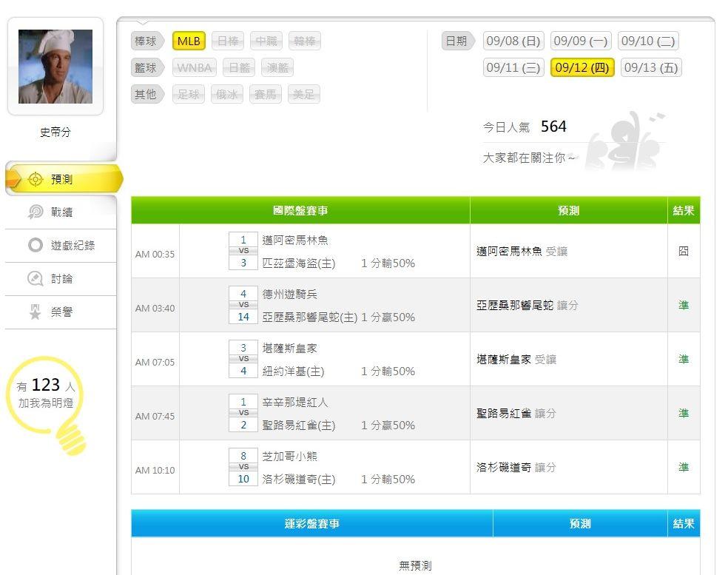Viewport: 728px width, 575px height.
Task: Click 亞歷桑那響尾蛇(主) team name in match row
Action: click(310, 317)
